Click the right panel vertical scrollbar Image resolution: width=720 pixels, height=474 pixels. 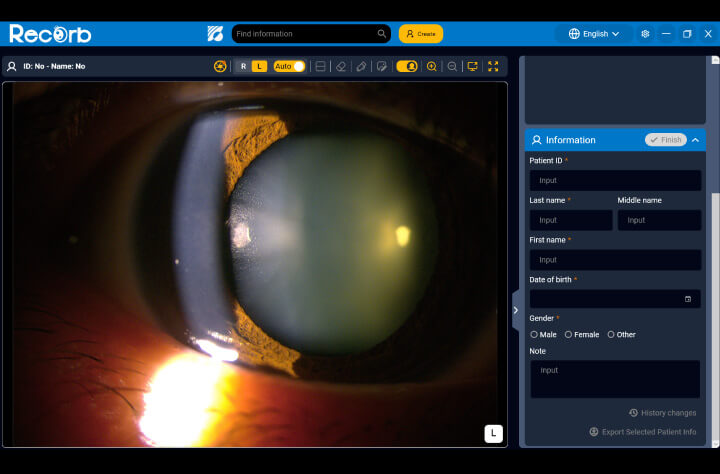(x=715, y=316)
